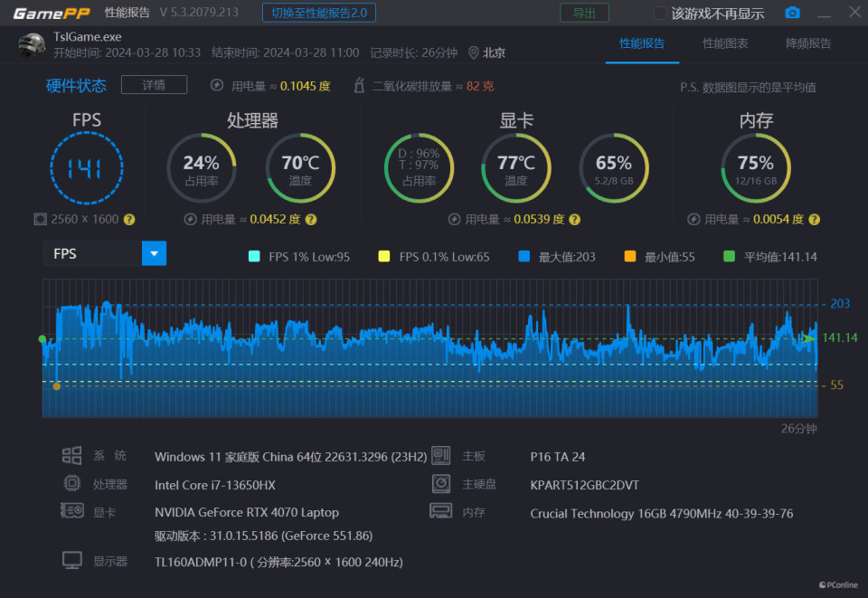
Task: Click the camera screenshot icon
Action: pyautogui.click(x=792, y=13)
